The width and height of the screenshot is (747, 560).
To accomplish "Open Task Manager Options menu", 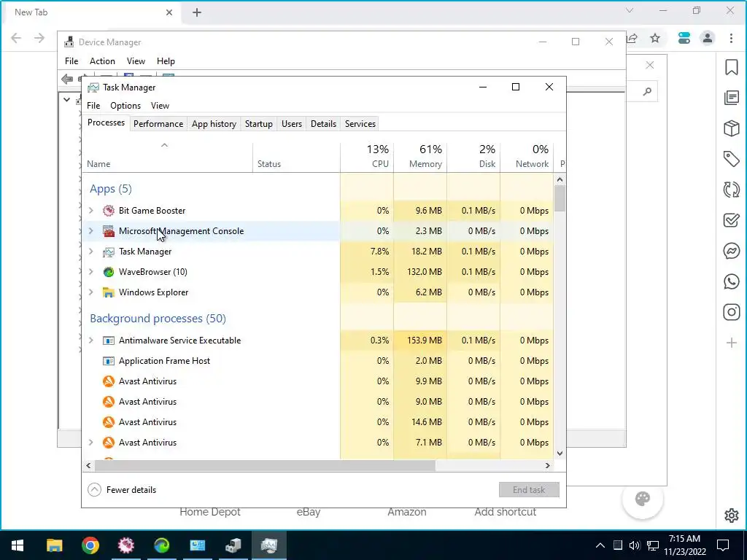I will pyautogui.click(x=125, y=106).
